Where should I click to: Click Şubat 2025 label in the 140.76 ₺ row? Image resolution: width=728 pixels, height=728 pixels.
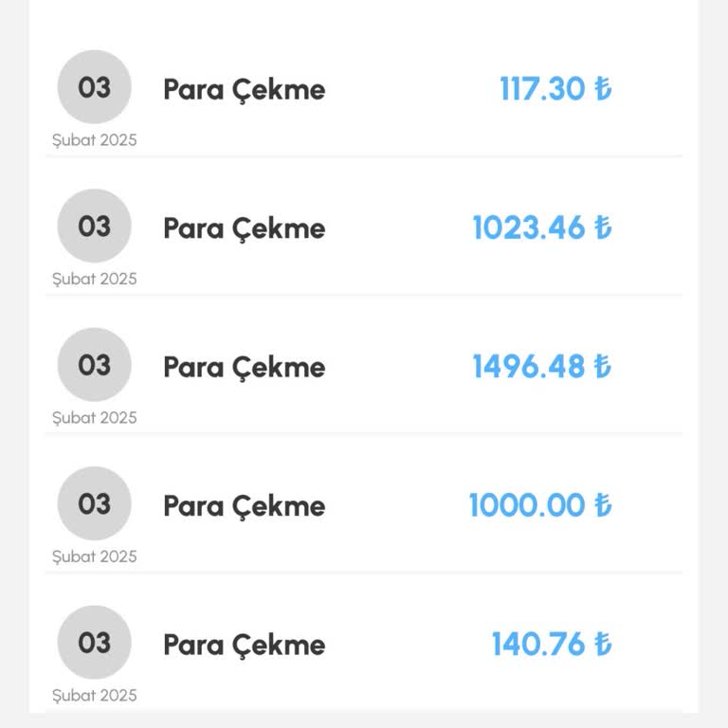94,696
